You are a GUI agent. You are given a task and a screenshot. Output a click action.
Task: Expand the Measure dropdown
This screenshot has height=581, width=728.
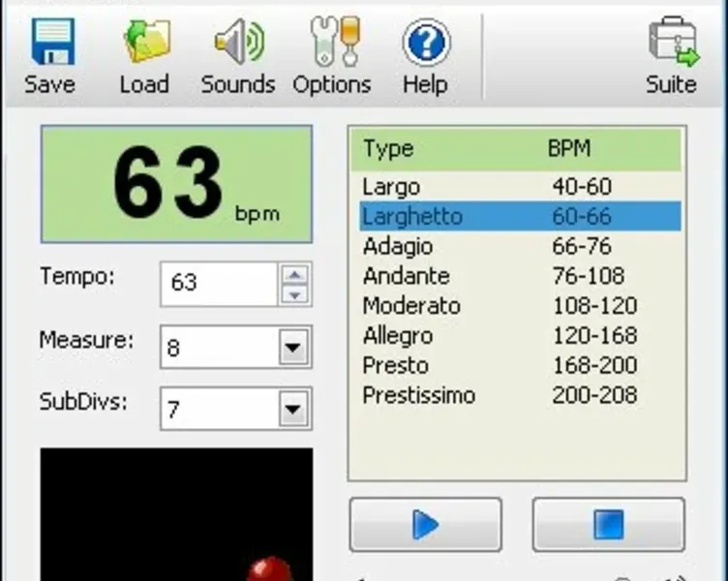tap(293, 347)
